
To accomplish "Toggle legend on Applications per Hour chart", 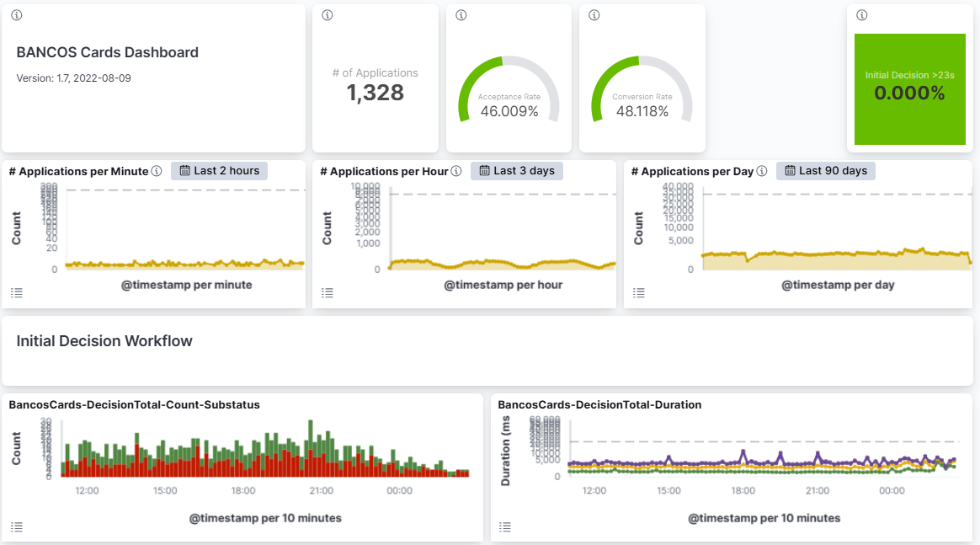I will (328, 293).
